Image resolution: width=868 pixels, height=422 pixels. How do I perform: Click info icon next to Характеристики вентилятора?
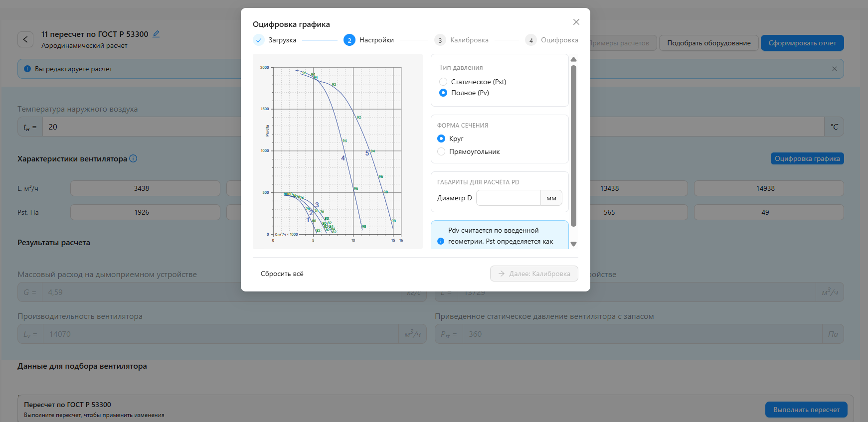133,158
